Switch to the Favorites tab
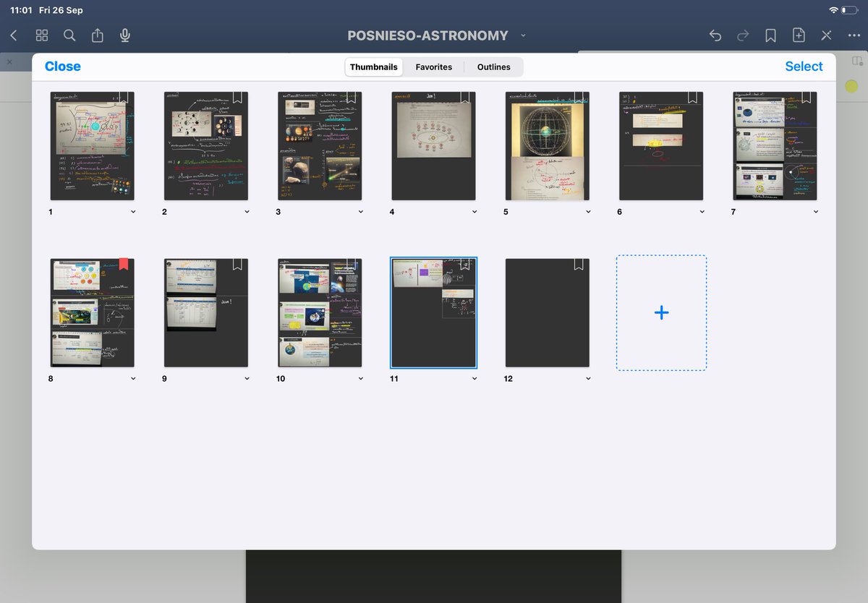The width and height of the screenshot is (868, 603). pos(434,67)
